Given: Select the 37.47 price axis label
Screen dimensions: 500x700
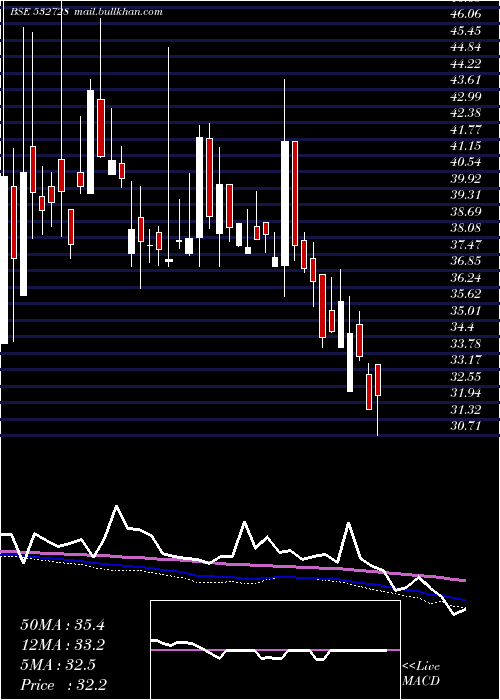Looking at the screenshot, I should (x=466, y=245).
